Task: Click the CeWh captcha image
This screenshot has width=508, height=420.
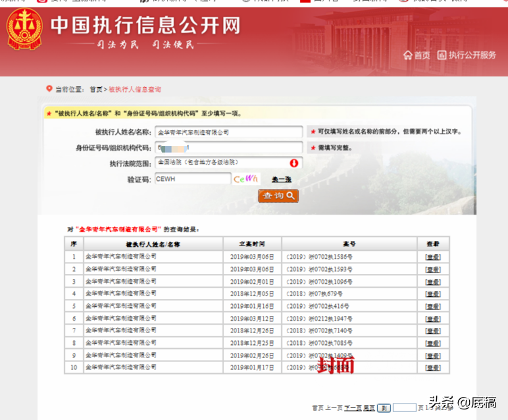Action: point(245,179)
